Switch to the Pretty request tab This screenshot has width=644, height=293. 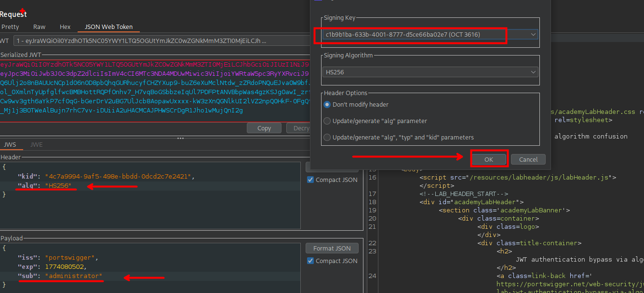[10, 27]
